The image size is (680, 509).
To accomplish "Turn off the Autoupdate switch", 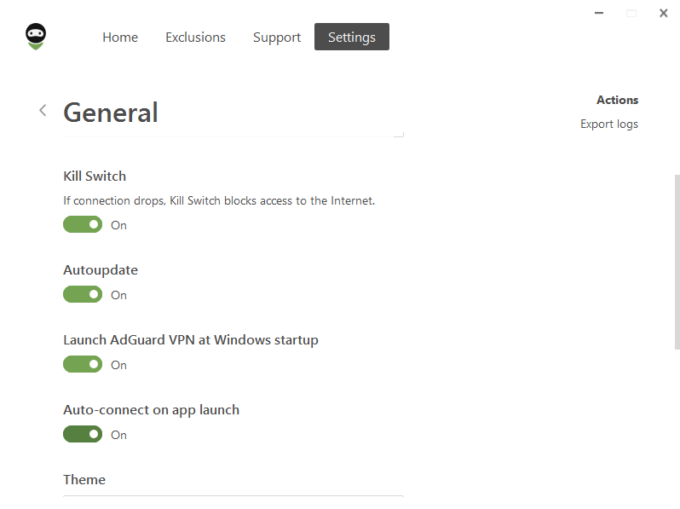I will click(83, 295).
